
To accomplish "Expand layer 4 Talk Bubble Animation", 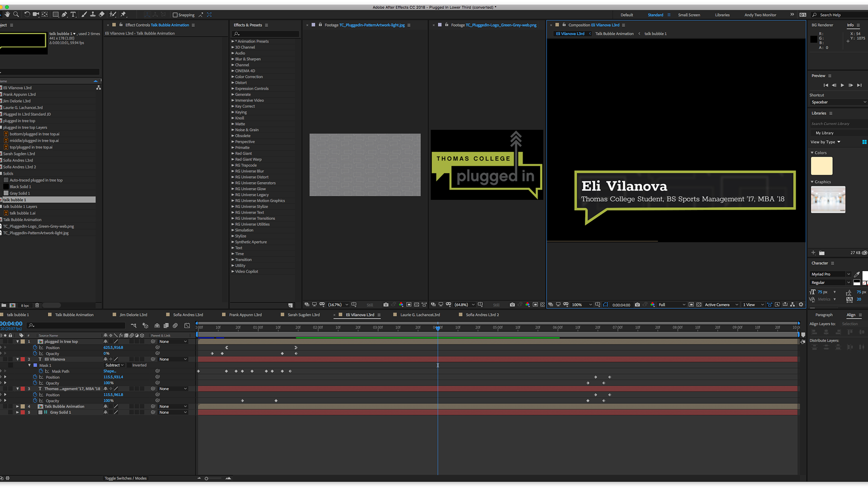I will coord(18,406).
